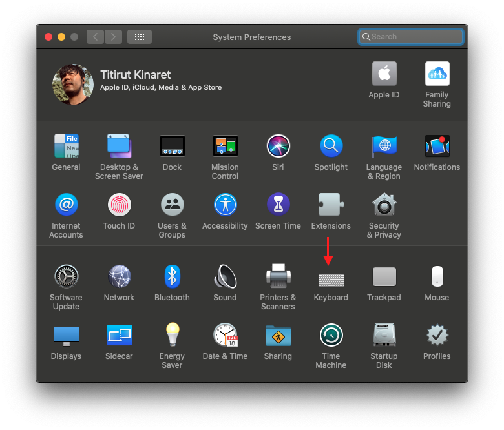Open Security & Privacy settings
This screenshot has height=430, width=504.
(x=384, y=205)
